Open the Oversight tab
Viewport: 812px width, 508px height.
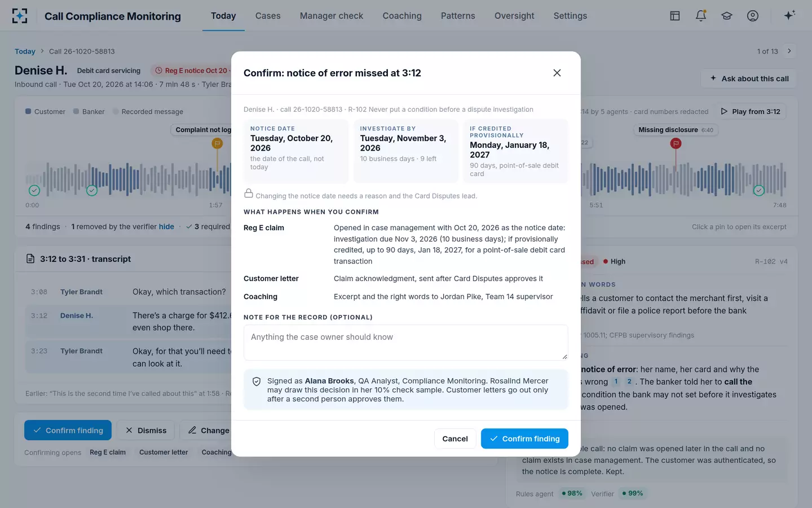pyautogui.click(x=514, y=16)
